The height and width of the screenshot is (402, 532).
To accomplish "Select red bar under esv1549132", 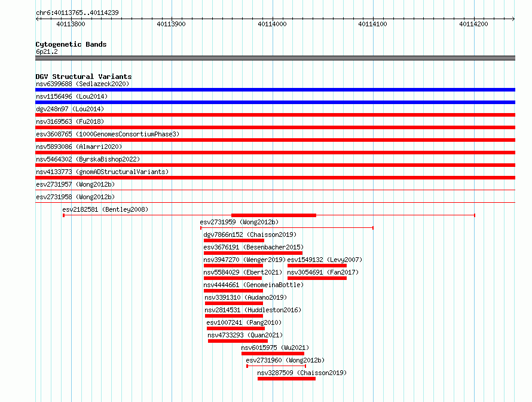I will pos(317,266).
